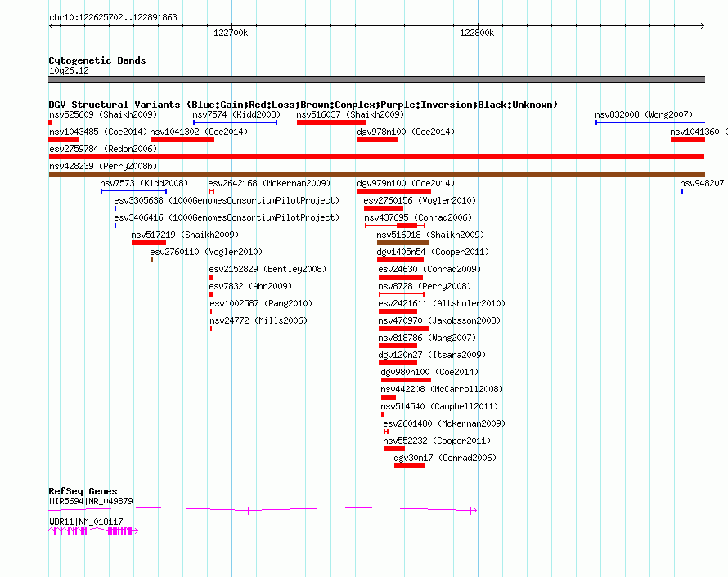The height and width of the screenshot is (577, 728).
Task: Open esv2642168 (McKernan2009) label
Action: [269, 183]
